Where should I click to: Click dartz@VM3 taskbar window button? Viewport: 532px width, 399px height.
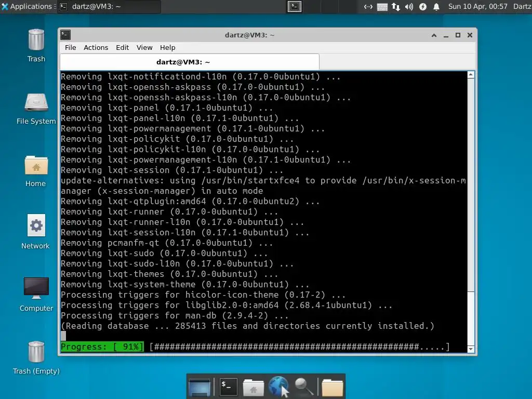click(x=109, y=6)
